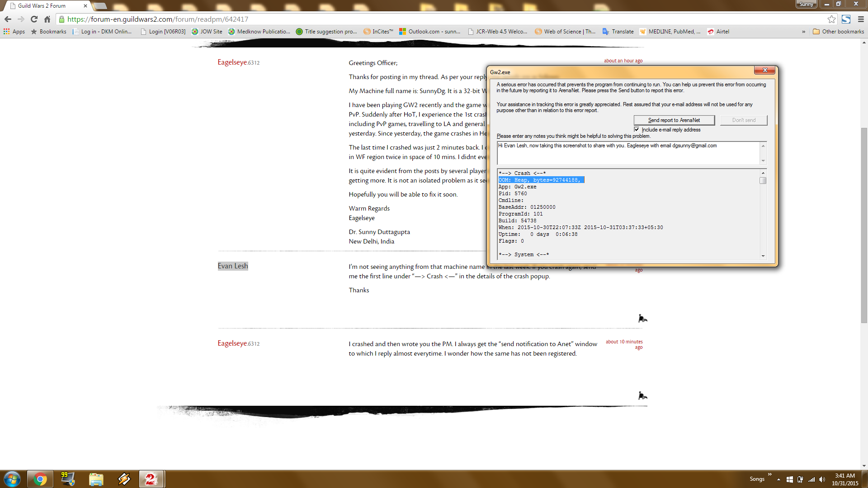Select the highlighted OOM: Heap line
868x488 pixels.
click(541, 180)
